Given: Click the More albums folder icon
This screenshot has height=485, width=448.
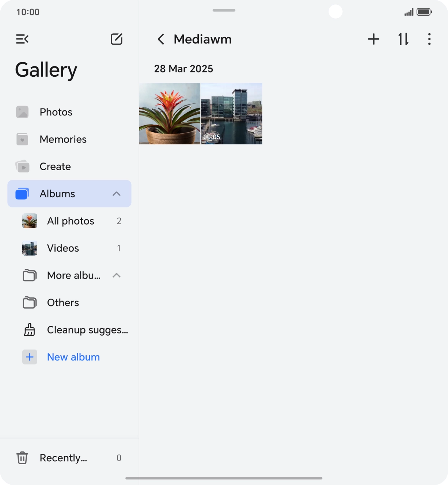Looking at the screenshot, I should click(30, 275).
